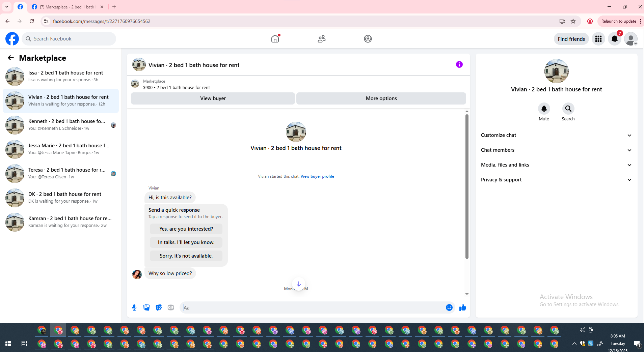This screenshot has width=644, height=352.
Task: View site information icon in address bar
Action: click(x=46, y=21)
